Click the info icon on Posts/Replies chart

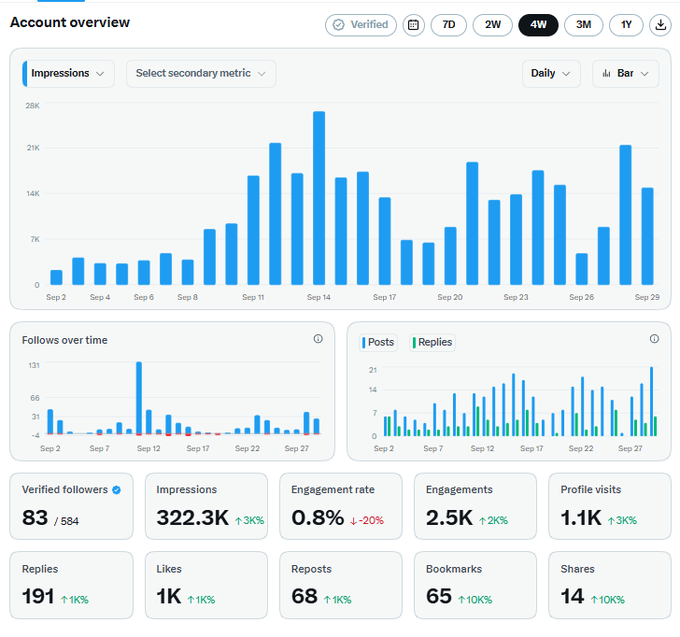click(654, 339)
